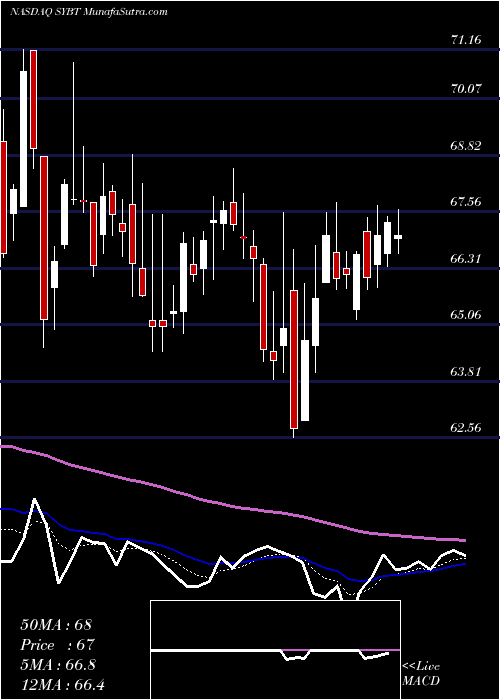Viewport: 500px width, 700px height.
Task: Click the tall red candle reaching 71.16
Action: [33, 99]
